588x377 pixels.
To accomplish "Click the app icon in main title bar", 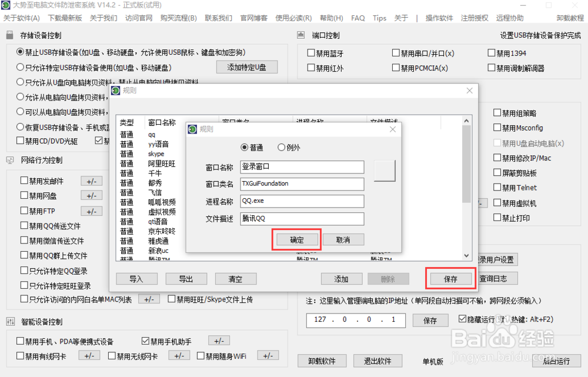I will pyautogui.click(x=6, y=5).
